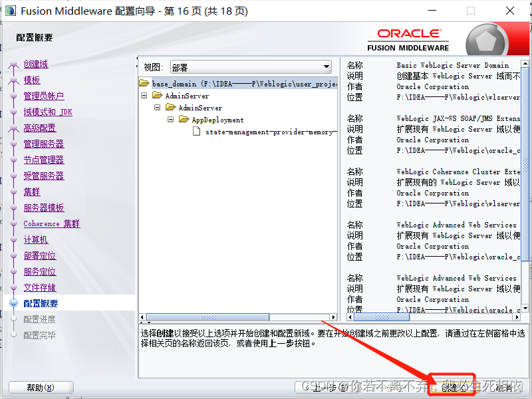Open the 节点管理器 step

[44, 160]
